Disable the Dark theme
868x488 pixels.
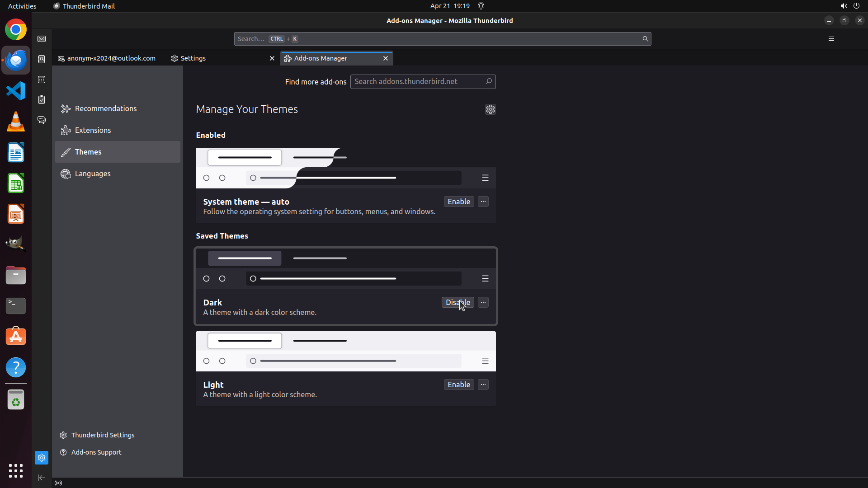[458, 302]
